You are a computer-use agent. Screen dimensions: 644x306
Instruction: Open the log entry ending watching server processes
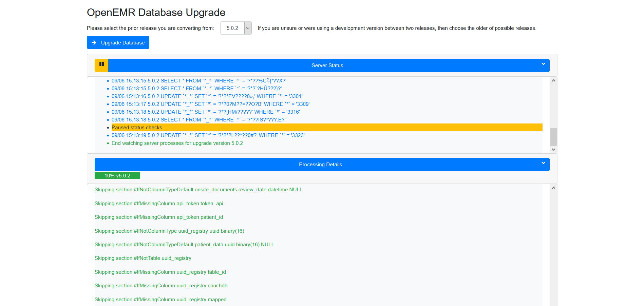point(177,143)
